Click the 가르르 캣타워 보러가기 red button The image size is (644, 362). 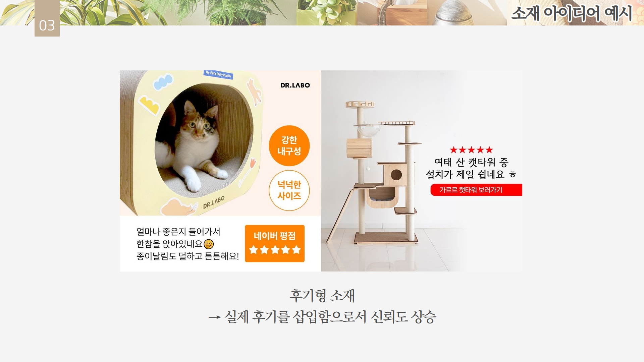pyautogui.click(x=476, y=190)
